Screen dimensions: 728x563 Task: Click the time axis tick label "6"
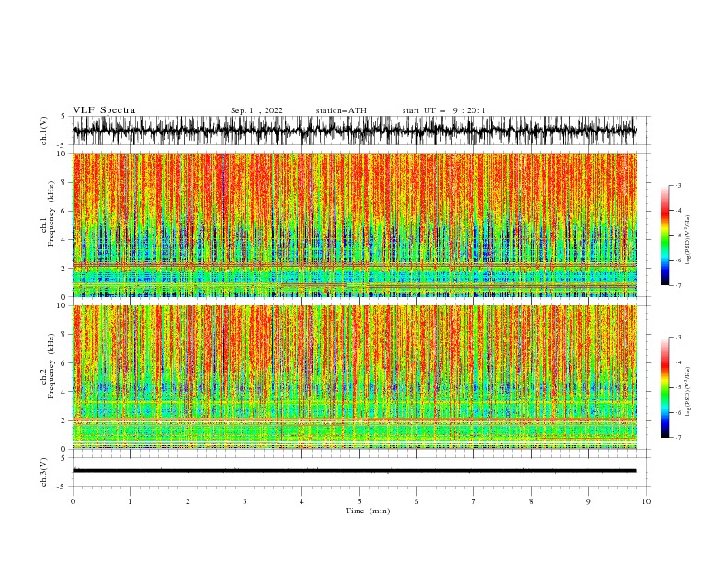click(x=416, y=501)
